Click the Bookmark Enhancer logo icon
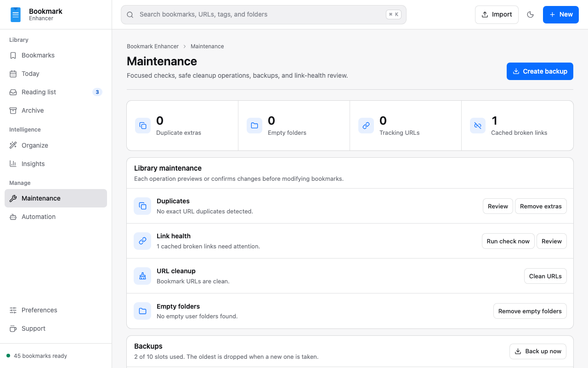 [16, 15]
